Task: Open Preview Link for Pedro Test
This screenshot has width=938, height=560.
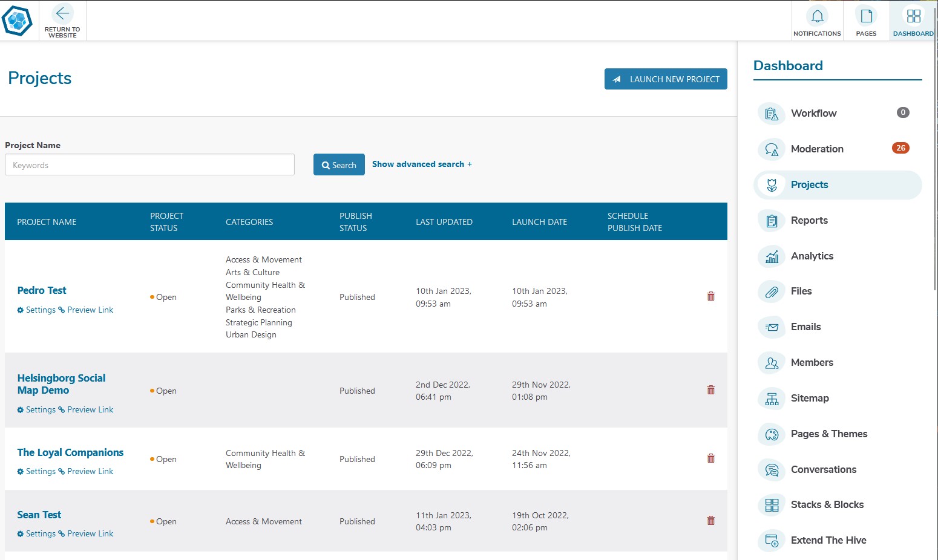Action: pos(86,310)
